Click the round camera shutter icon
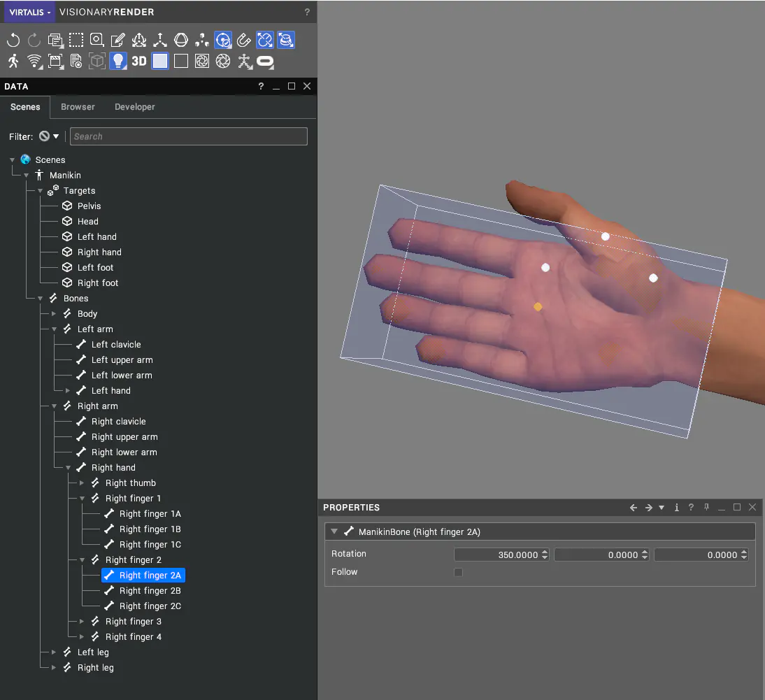The width and height of the screenshot is (765, 700). tap(223, 61)
